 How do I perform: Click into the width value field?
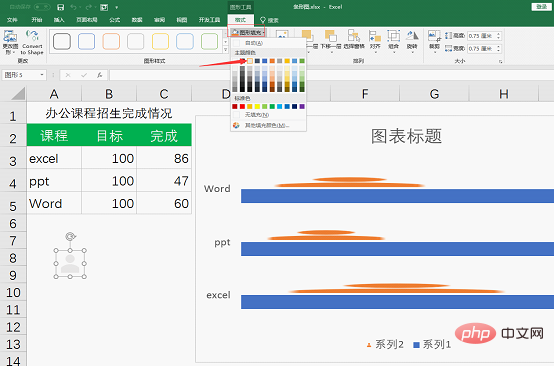[x=482, y=48]
